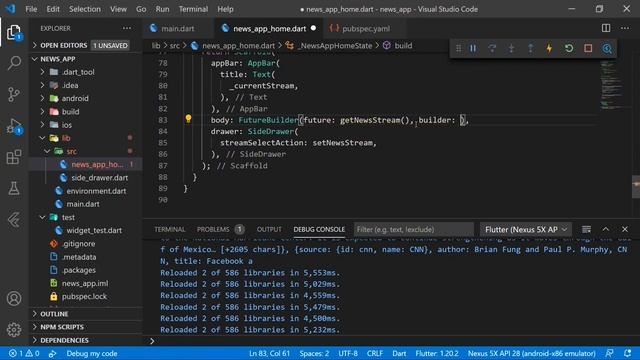Switch to the pubspec.yaml editor tab

click(366, 29)
